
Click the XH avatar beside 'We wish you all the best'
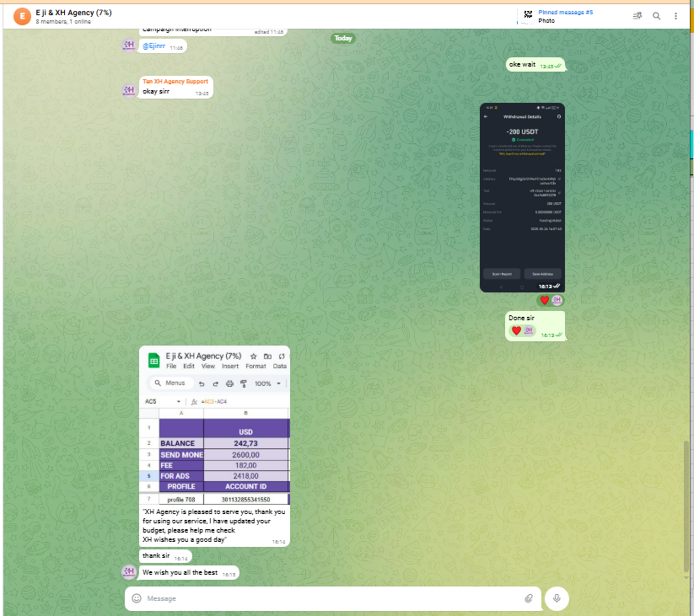point(129,571)
